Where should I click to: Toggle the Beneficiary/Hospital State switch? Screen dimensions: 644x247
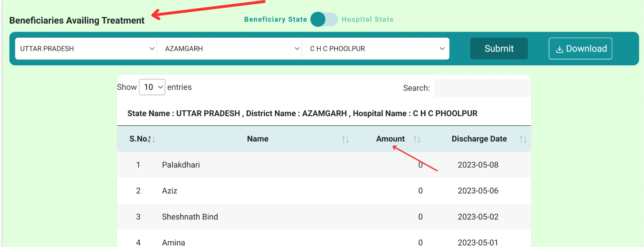[x=324, y=19]
